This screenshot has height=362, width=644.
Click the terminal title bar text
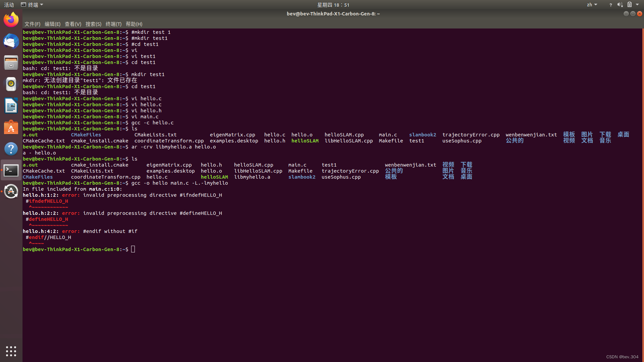coord(333,14)
